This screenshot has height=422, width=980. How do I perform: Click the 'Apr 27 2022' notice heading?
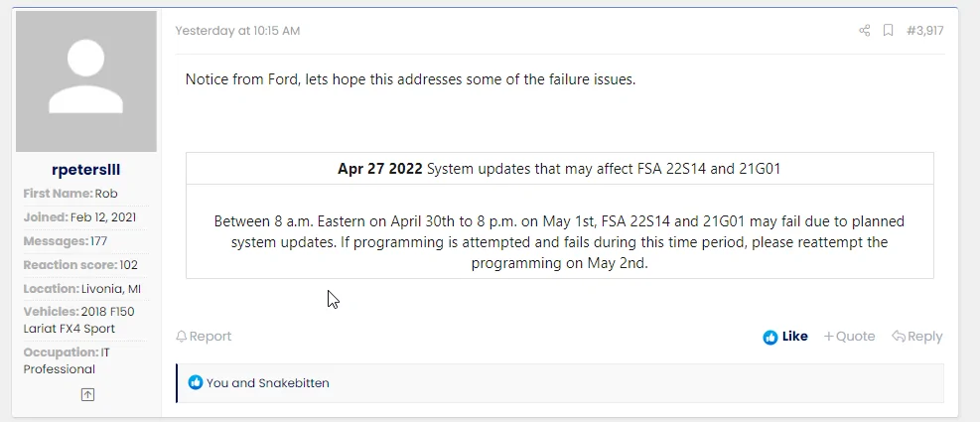click(x=380, y=169)
